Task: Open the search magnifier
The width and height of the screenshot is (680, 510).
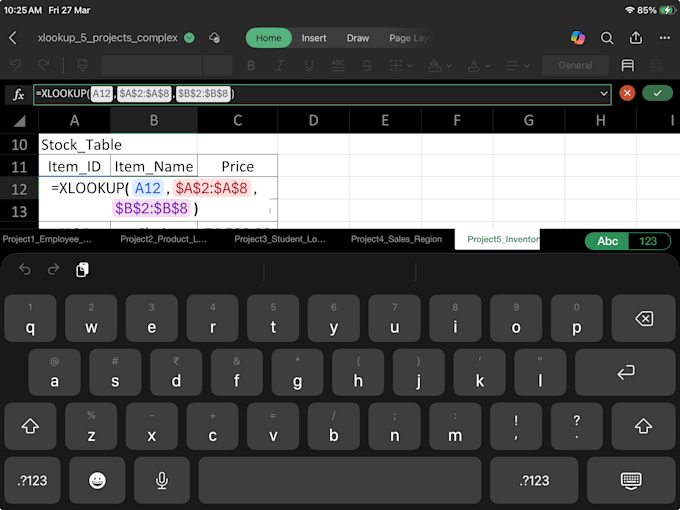Action: point(607,38)
